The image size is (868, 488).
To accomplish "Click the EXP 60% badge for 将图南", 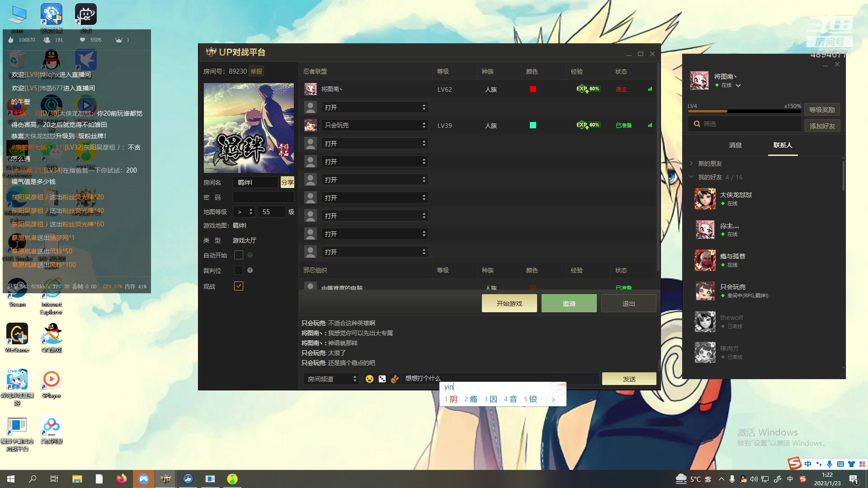I will pos(588,89).
